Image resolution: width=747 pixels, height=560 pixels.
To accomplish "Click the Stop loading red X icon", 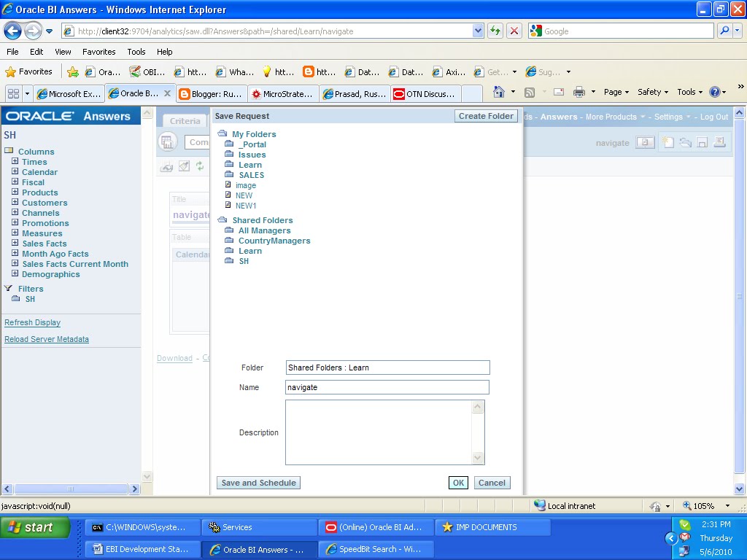I will pyautogui.click(x=514, y=31).
